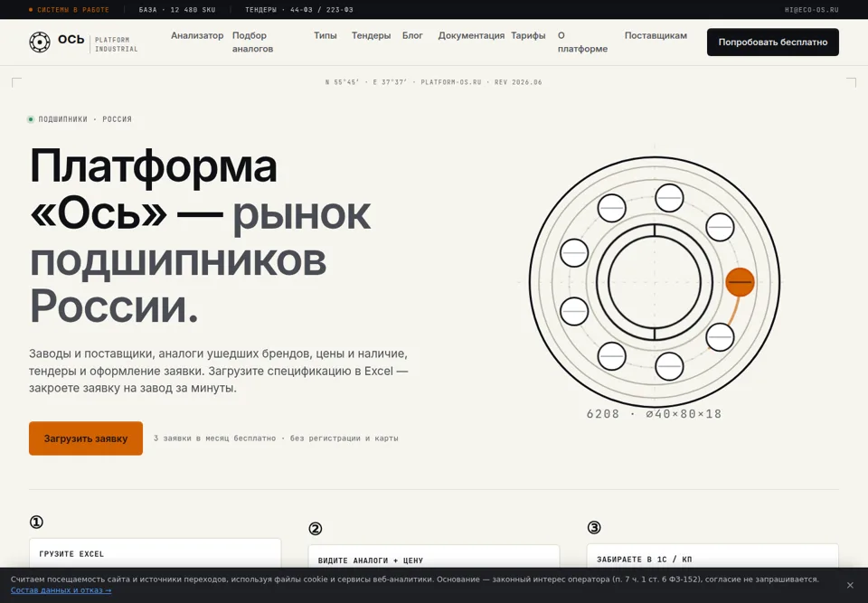The width and height of the screenshot is (868, 603).
Task: Click the coordinates PLATFORM-OS.RU REV line
Action: [x=434, y=82]
